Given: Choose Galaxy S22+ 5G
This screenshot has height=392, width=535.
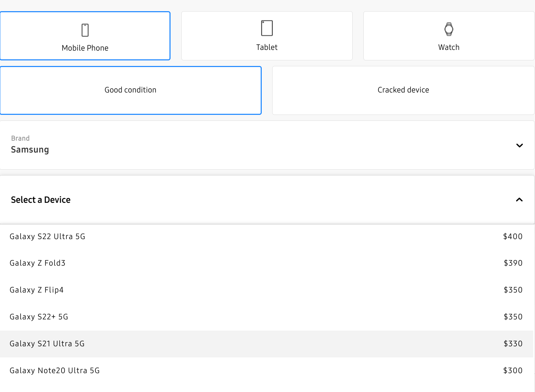Looking at the screenshot, I should (x=267, y=317).
